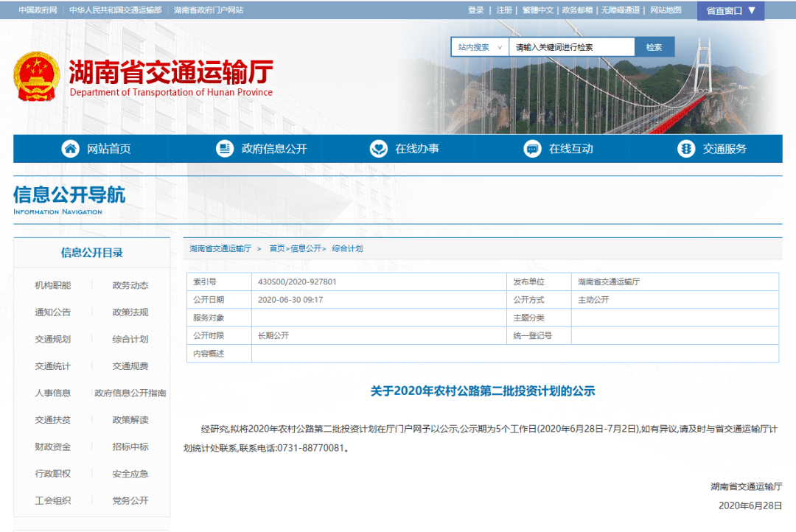Expand the 站内搜索 search scope dropdown
Viewport: 796px width, 532px height.
click(478, 46)
